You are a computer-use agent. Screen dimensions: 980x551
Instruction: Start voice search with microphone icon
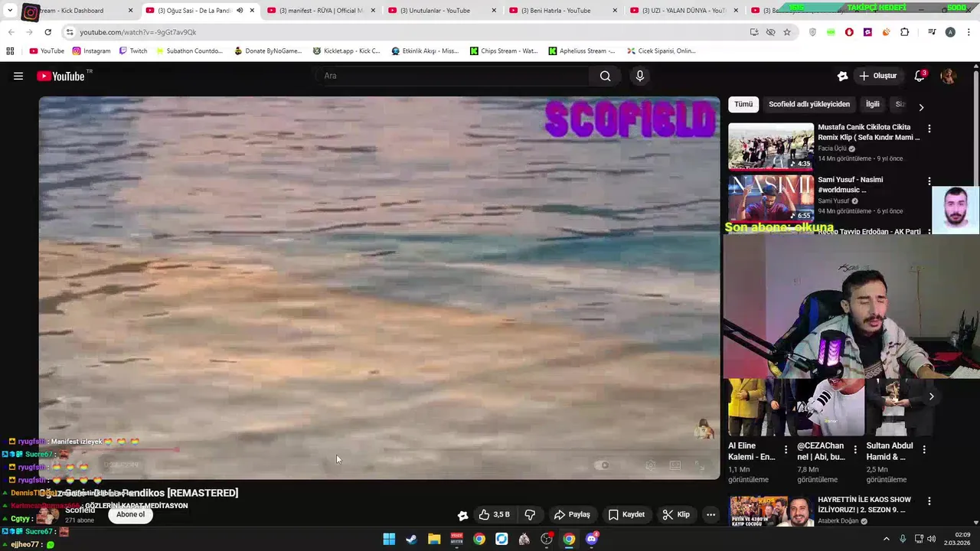coord(640,76)
